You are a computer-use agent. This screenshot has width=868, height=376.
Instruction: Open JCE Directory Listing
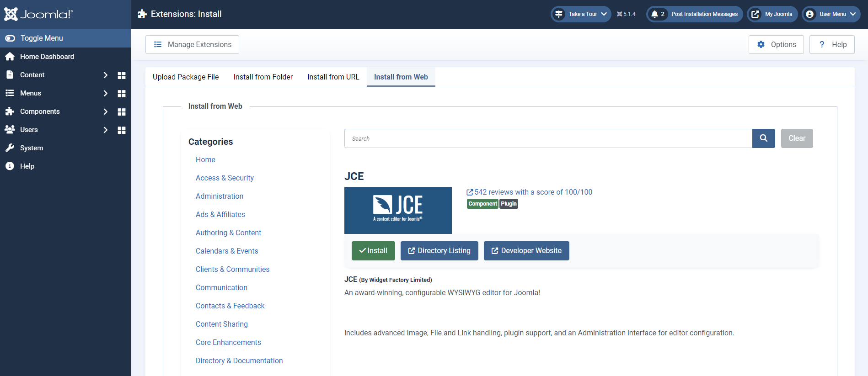tap(439, 251)
